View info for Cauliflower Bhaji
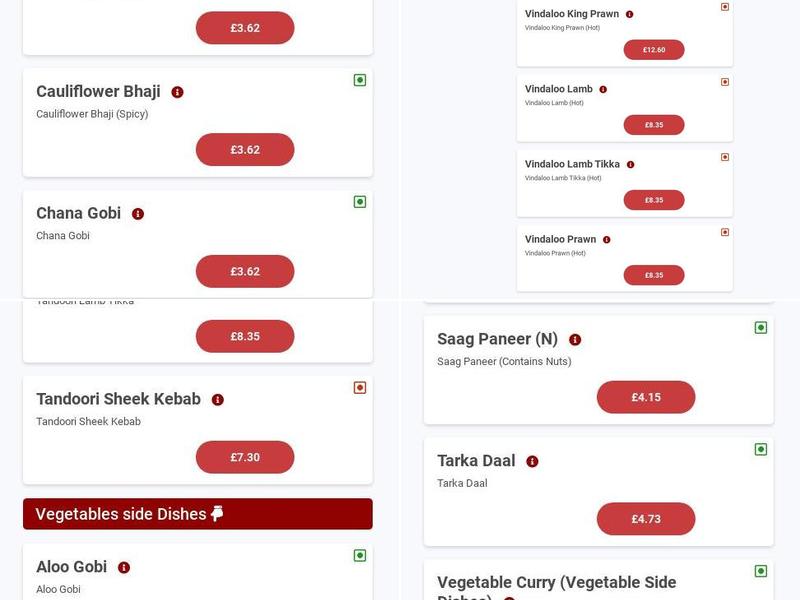Image resolution: width=800 pixels, height=600 pixels. pyautogui.click(x=176, y=90)
